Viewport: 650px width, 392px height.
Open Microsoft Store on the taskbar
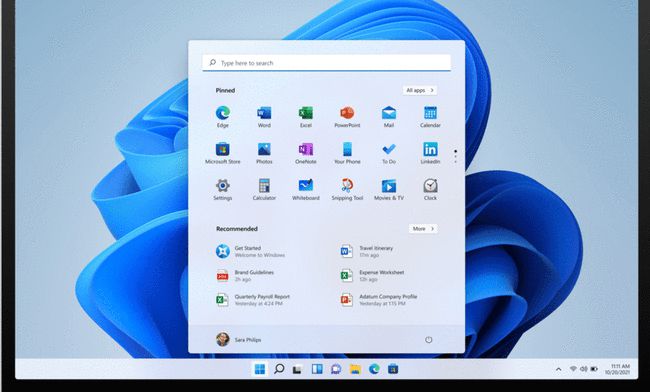coord(393,369)
